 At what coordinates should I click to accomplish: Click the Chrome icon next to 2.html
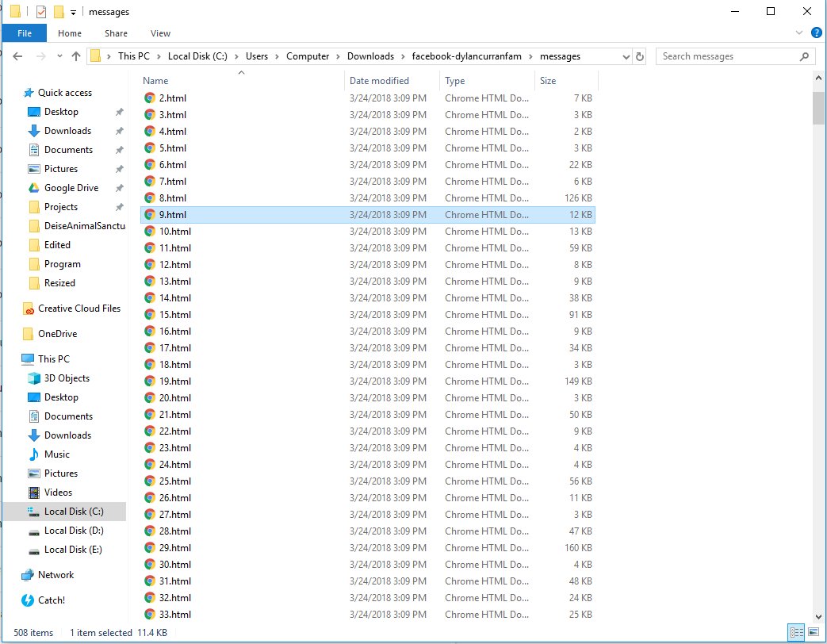coord(150,98)
